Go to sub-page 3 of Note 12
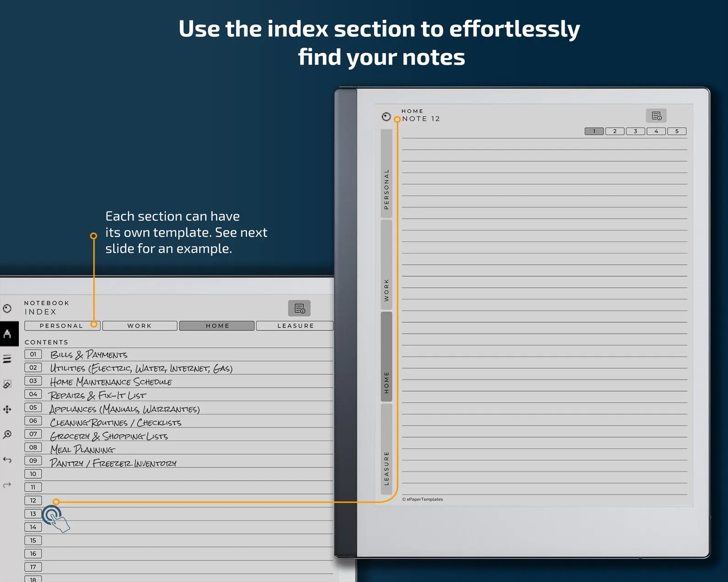The width and height of the screenshot is (728, 582). 635,131
